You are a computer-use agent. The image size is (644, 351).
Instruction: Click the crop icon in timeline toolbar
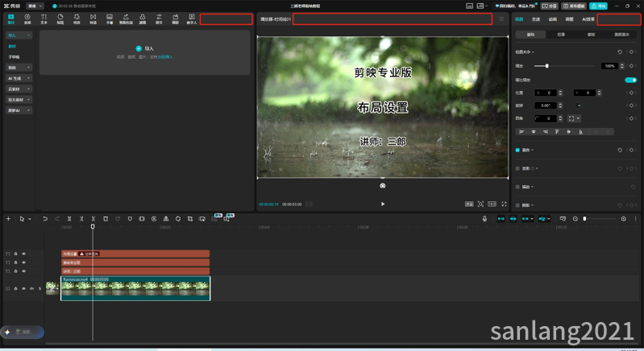[x=190, y=219]
